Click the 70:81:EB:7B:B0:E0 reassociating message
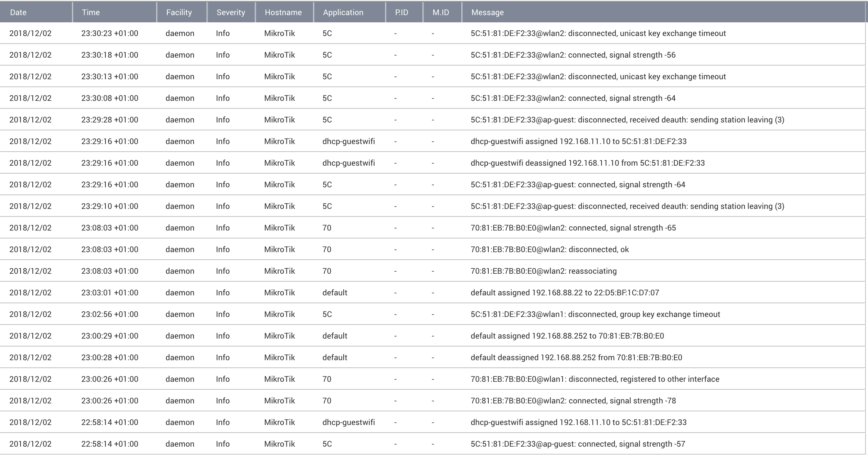The height and width of the screenshot is (456, 868). 543,271
